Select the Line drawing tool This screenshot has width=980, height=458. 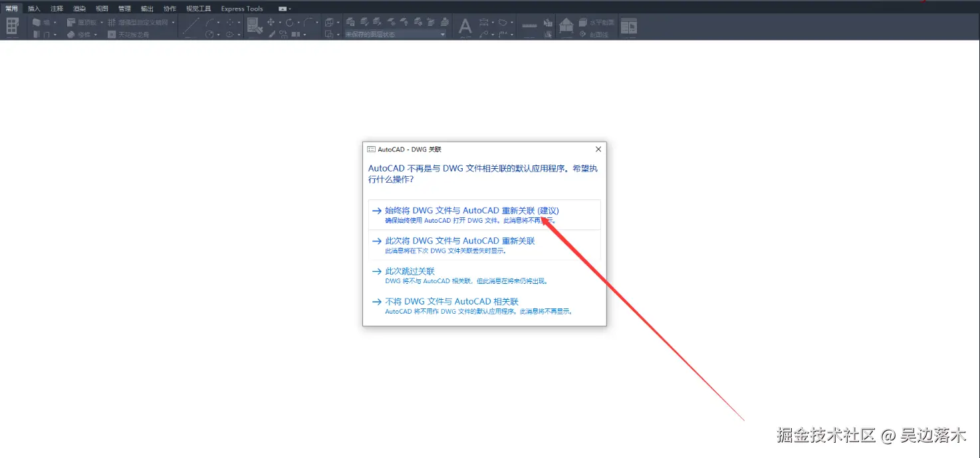click(191, 27)
